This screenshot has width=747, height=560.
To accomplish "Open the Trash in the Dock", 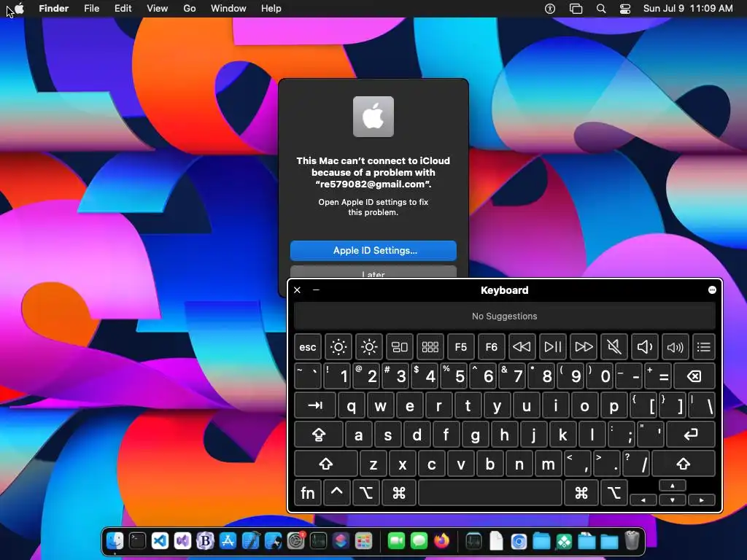I will coord(632,541).
